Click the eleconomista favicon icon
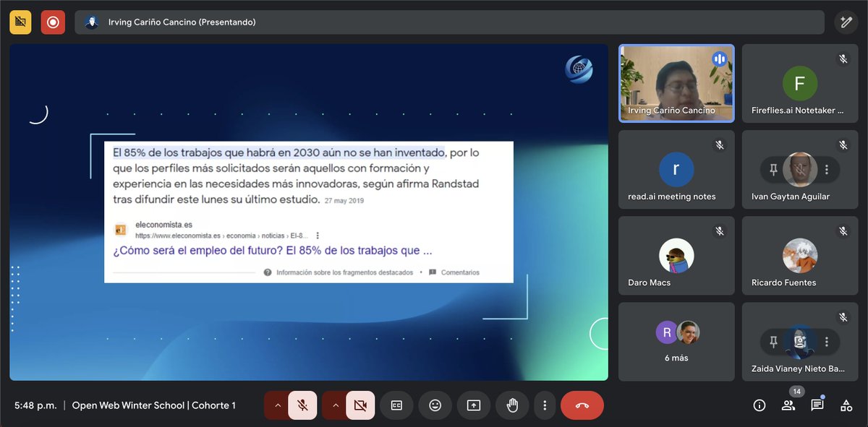Image resolution: width=868 pixels, height=427 pixels. pos(121,230)
